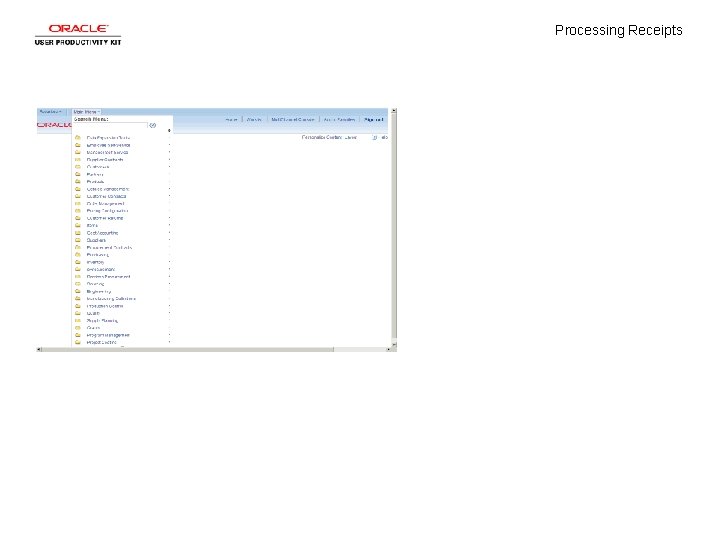Expand the Production Control submenu arrow

pos(169,306)
